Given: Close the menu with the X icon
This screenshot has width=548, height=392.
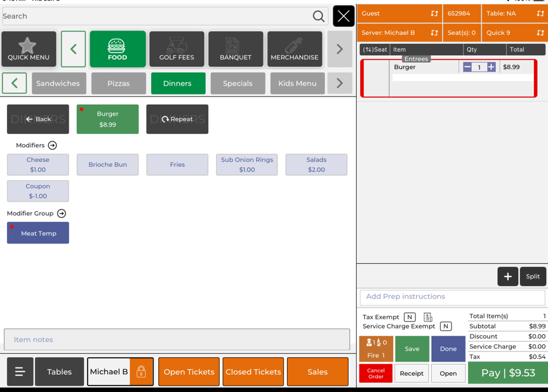Looking at the screenshot, I should point(344,16).
